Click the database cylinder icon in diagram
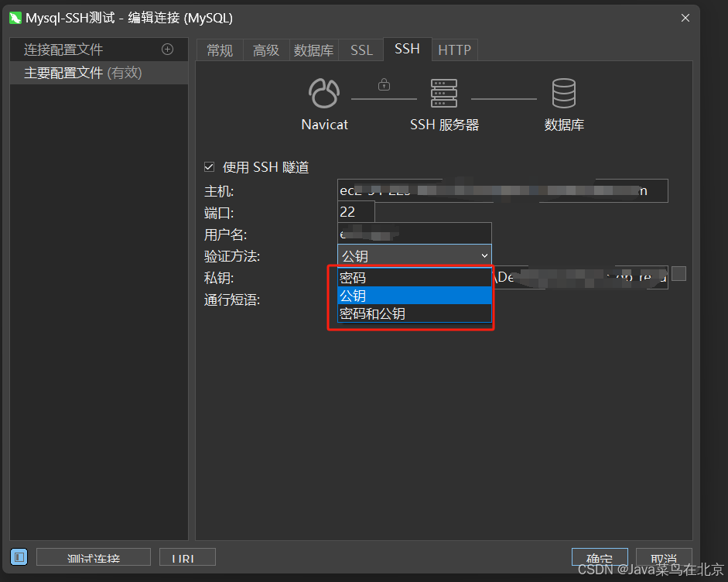Viewport: 728px width, 582px height. point(564,93)
